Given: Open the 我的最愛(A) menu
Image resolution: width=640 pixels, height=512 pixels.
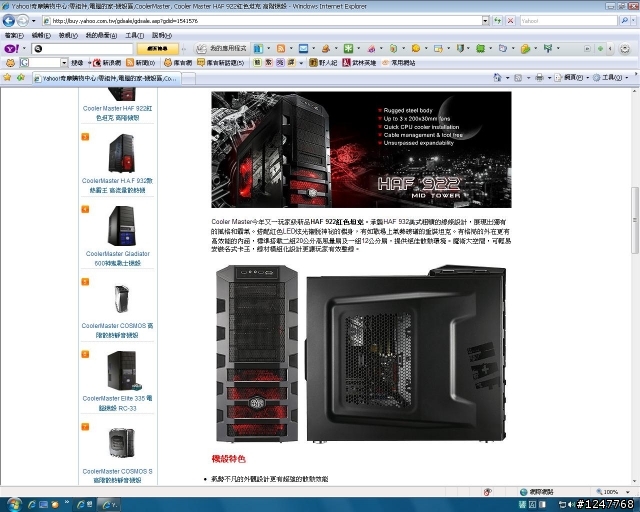Looking at the screenshot, I should pos(101,36).
